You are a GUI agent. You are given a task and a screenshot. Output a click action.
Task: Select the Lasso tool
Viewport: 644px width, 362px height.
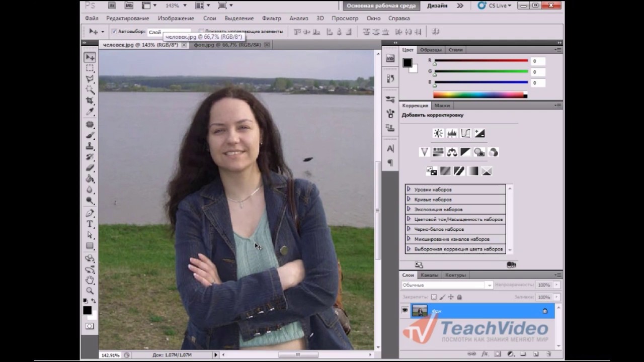90,79
